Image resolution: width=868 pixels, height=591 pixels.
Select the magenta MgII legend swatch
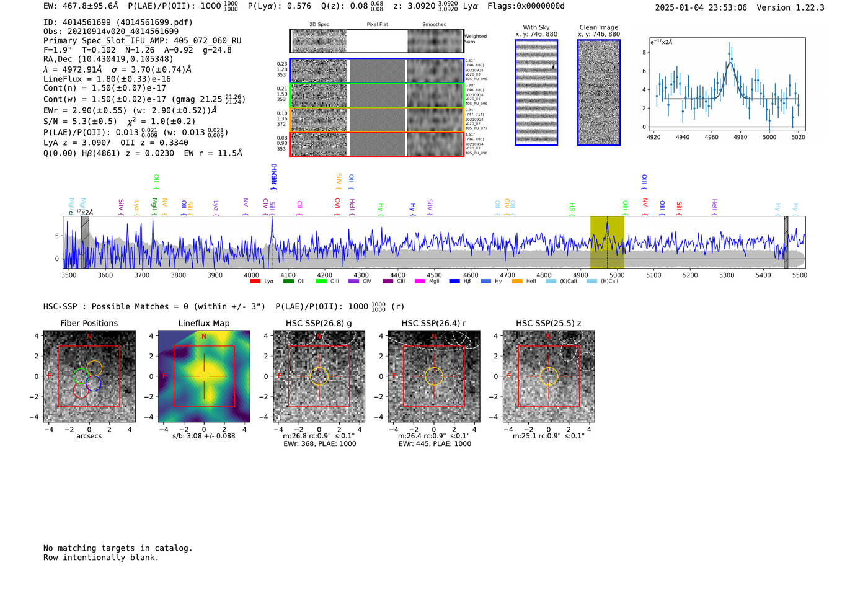(420, 282)
